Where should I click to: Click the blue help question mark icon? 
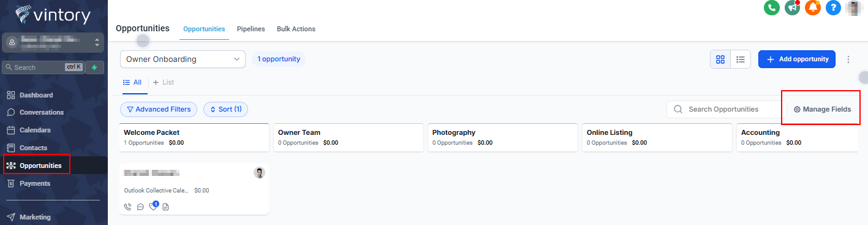[833, 8]
